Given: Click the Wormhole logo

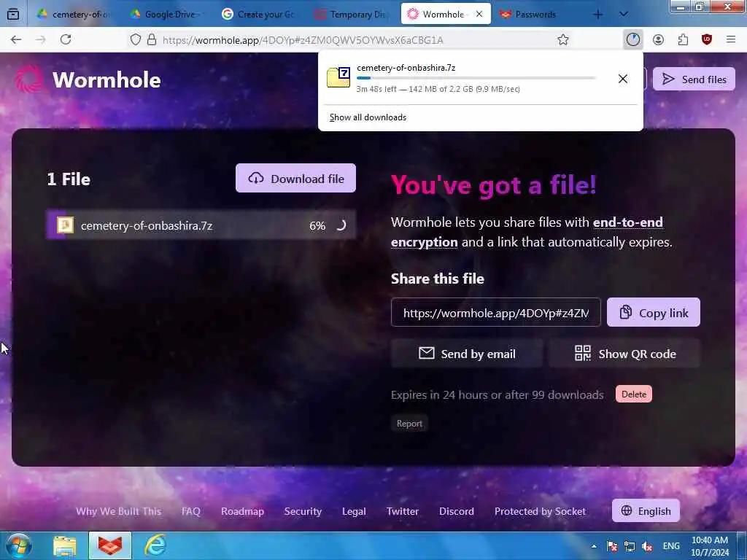Looking at the screenshot, I should tap(88, 79).
